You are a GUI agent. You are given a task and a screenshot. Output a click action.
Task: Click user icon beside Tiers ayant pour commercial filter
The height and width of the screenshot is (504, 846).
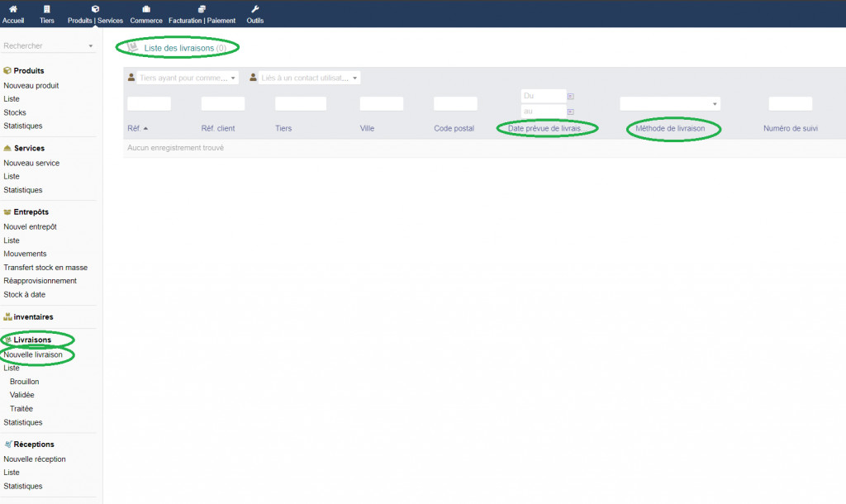131,78
